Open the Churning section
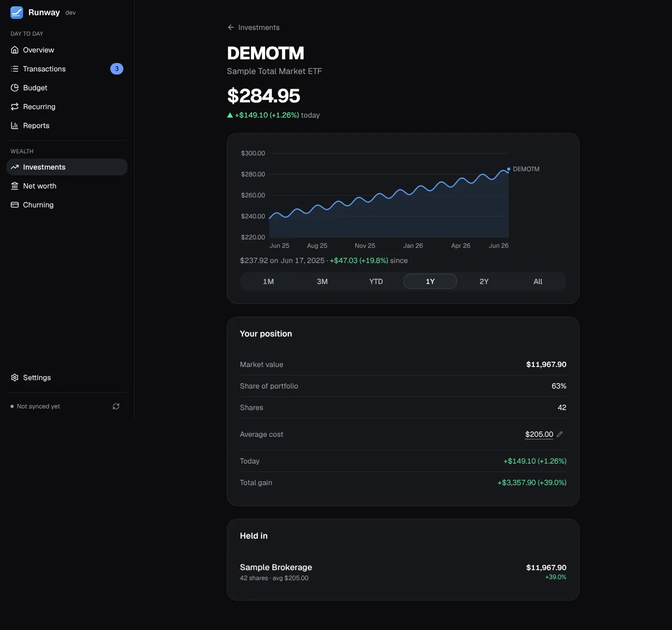 click(67, 205)
